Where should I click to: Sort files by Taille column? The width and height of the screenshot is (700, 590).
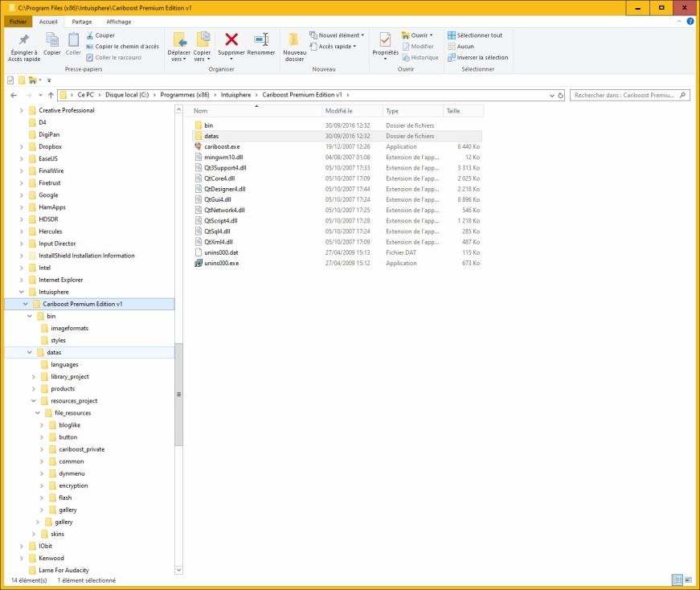[x=463, y=111]
